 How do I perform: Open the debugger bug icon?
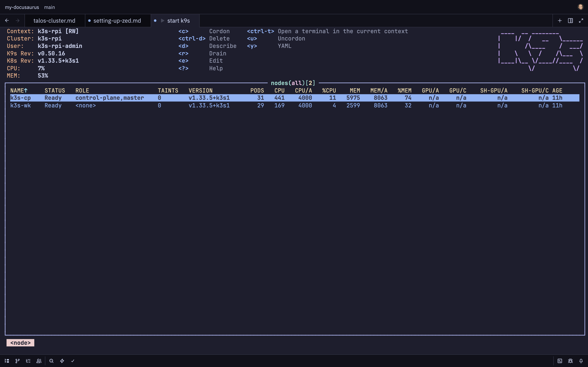tap(570, 361)
